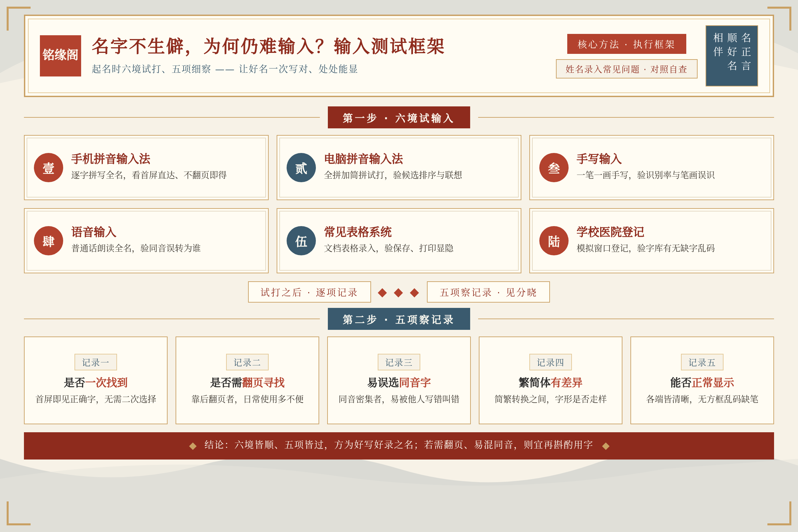Click the 姓名录入常见问题 · 对照自查 tag

click(626, 69)
